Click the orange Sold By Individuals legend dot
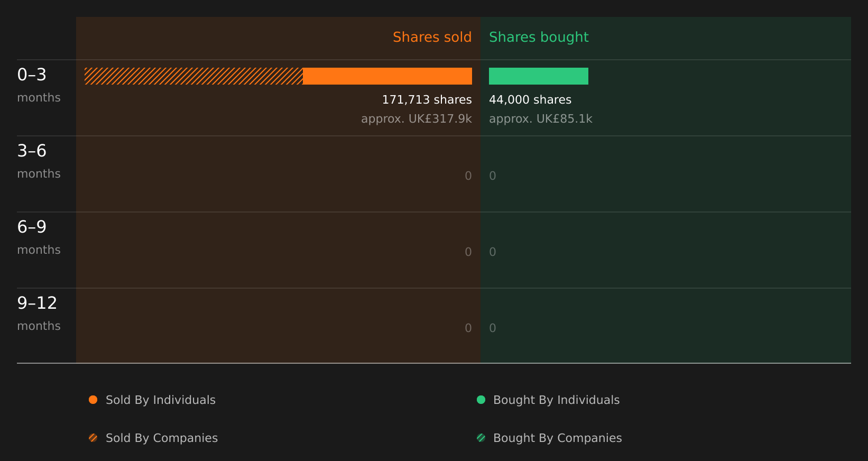Viewport: 868px width, 461px height. (93, 400)
